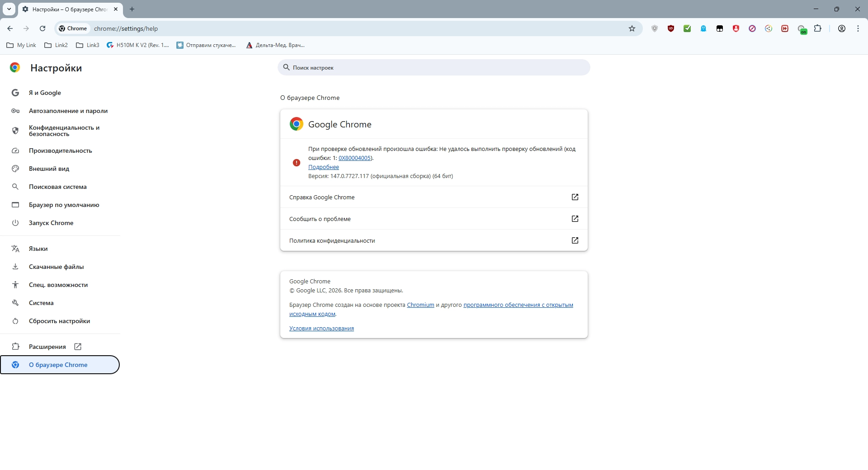
Task: Open Справка Google Chrome help row
Action: [434, 197]
